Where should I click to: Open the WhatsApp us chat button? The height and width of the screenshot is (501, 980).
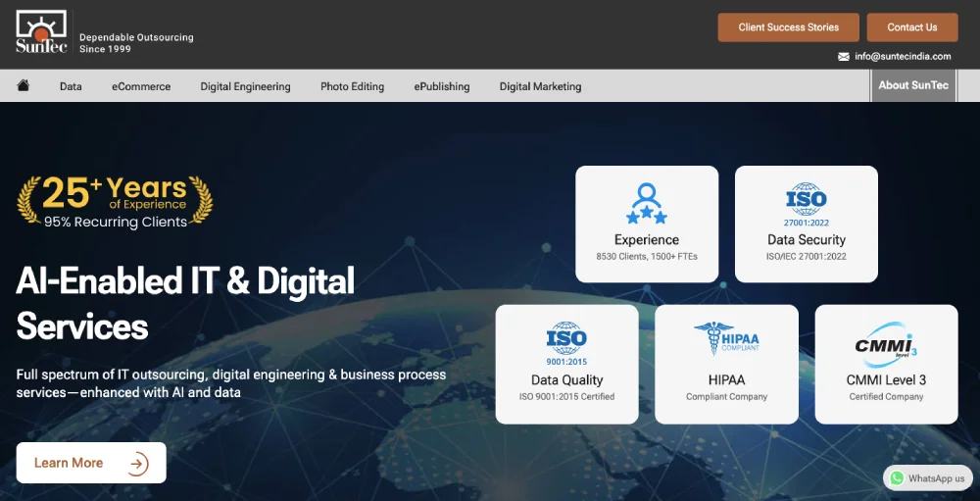click(x=927, y=478)
